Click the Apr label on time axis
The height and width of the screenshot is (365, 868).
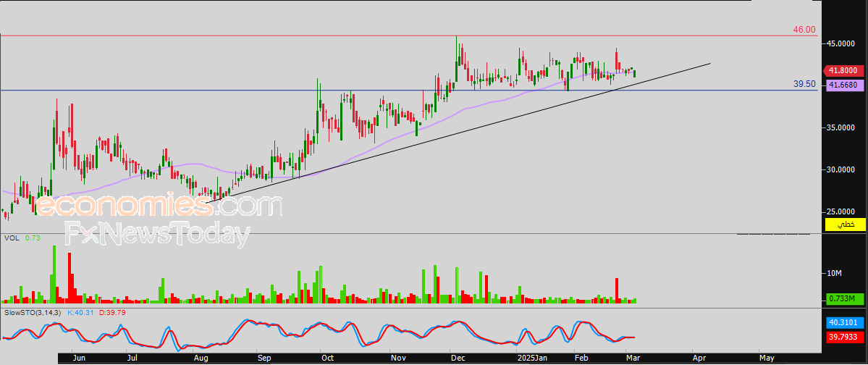[x=700, y=358]
